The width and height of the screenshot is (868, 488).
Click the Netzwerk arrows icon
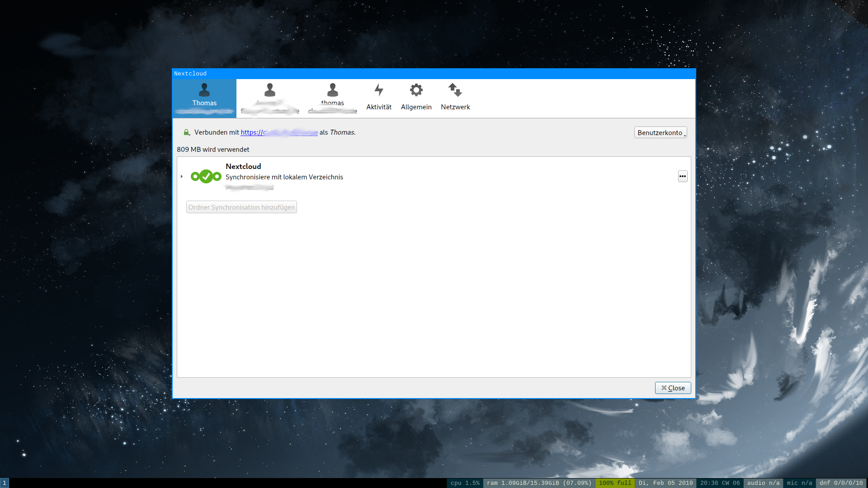(455, 90)
